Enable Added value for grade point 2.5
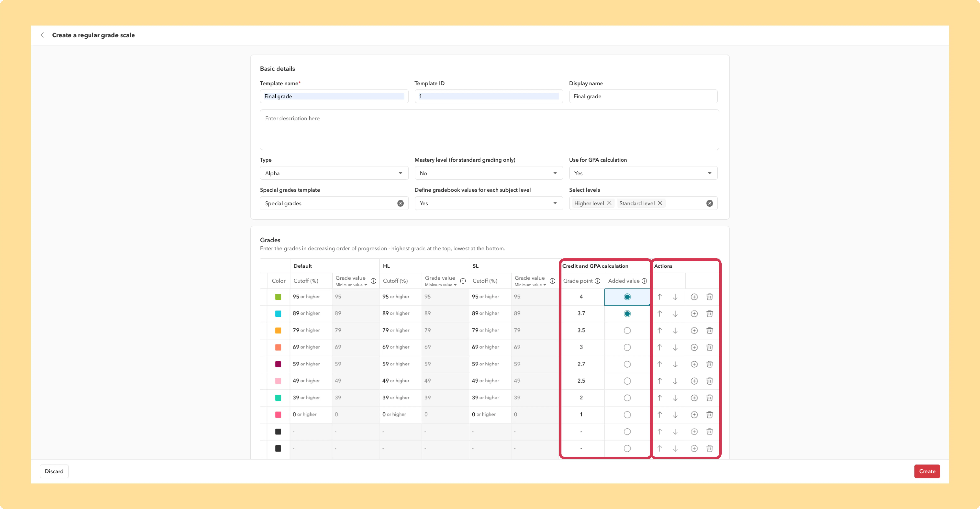The height and width of the screenshot is (509, 980). click(x=627, y=381)
